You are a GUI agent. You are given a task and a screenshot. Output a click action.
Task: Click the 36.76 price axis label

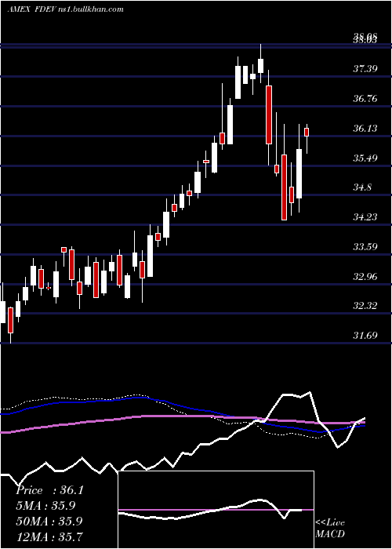365,99
